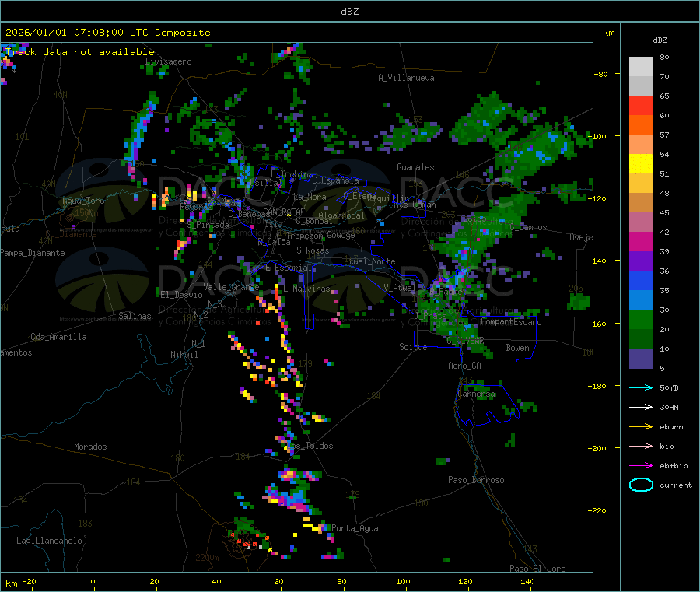Viewport: 700px width, 592px height.
Task: Click the yellow eburn arrow in legend
Action: [641, 427]
